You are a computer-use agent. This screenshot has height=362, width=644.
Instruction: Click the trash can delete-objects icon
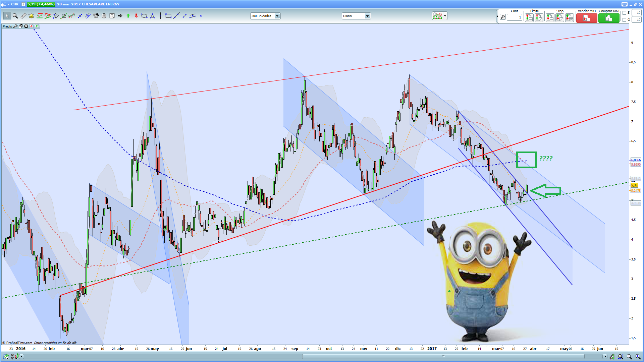(104, 16)
